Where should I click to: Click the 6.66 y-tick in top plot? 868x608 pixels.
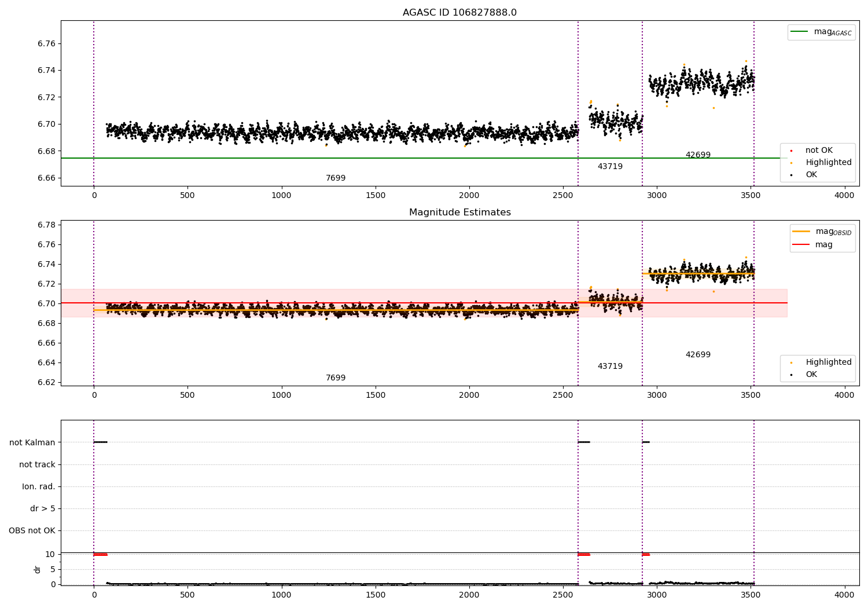tap(46, 178)
